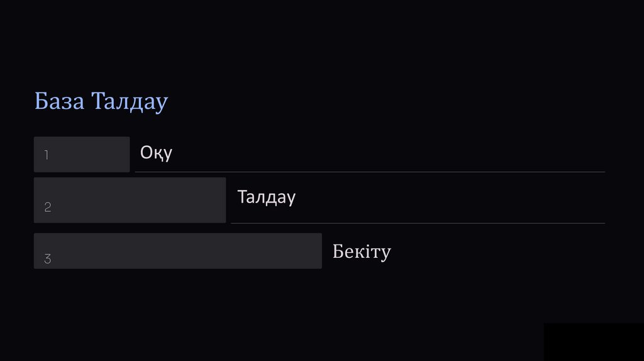Image resolution: width=644 pixels, height=361 pixels.
Task: Click the divider line beneath the Талдау step
Action: (x=418, y=223)
